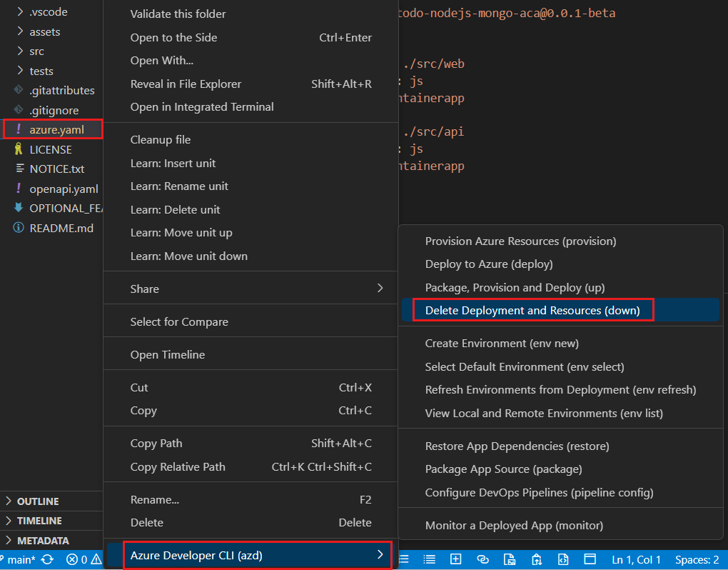Choose Refresh Environments from Deployment (env refresh)
This screenshot has width=728, height=570.
[x=560, y=390]
